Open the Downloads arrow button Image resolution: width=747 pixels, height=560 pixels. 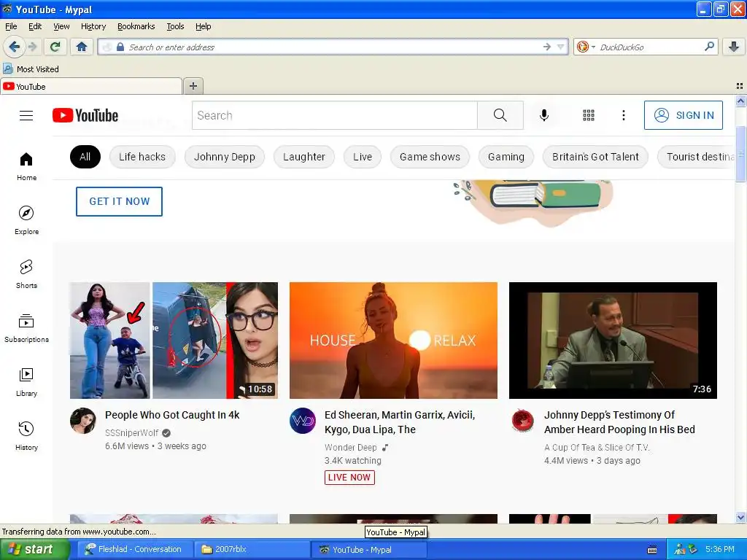coord(734,47)
